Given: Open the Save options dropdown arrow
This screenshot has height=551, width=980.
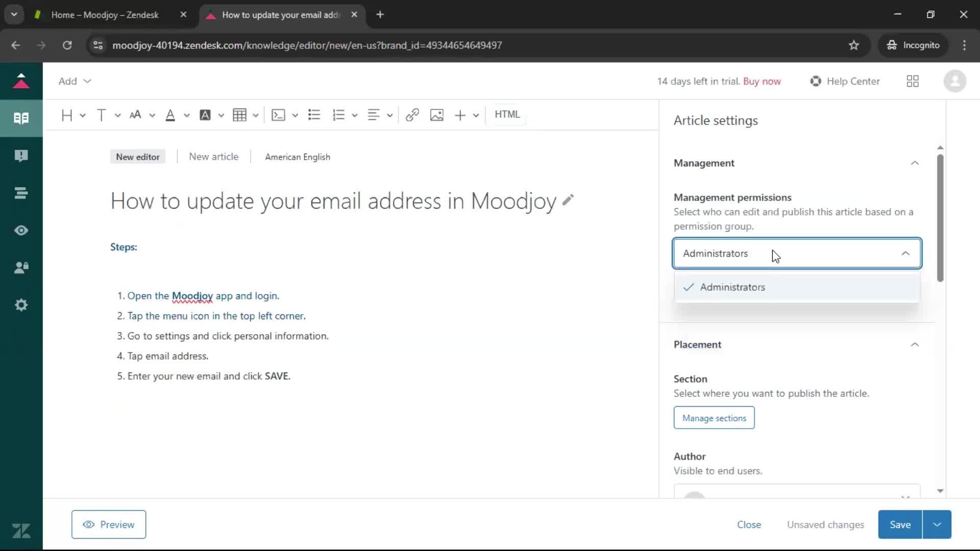Looking at the screenshot, I should pos(937,524).
